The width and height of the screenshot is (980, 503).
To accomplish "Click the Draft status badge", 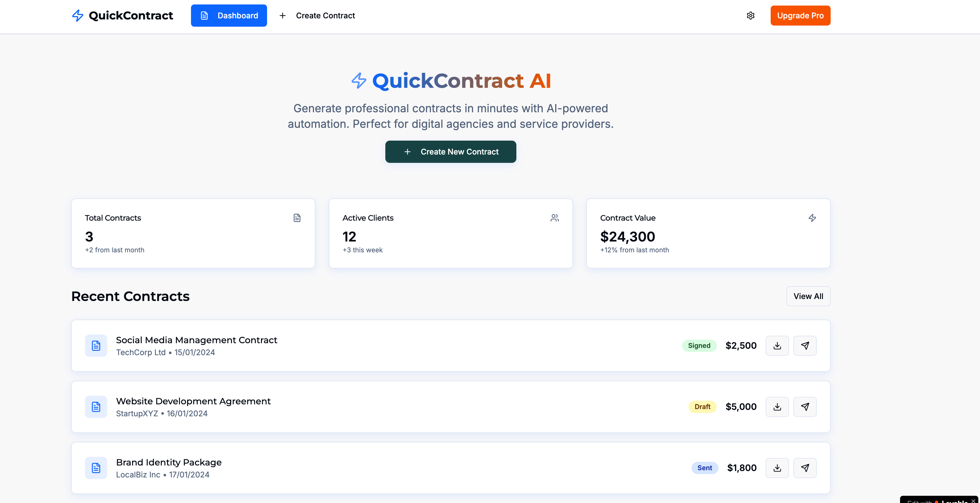I will point(702,407).
